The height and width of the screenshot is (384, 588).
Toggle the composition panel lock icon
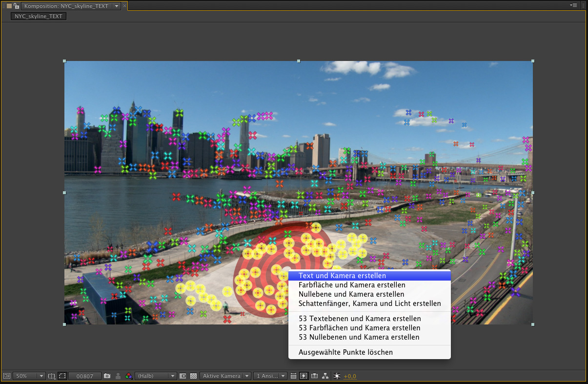pos(16,6)
